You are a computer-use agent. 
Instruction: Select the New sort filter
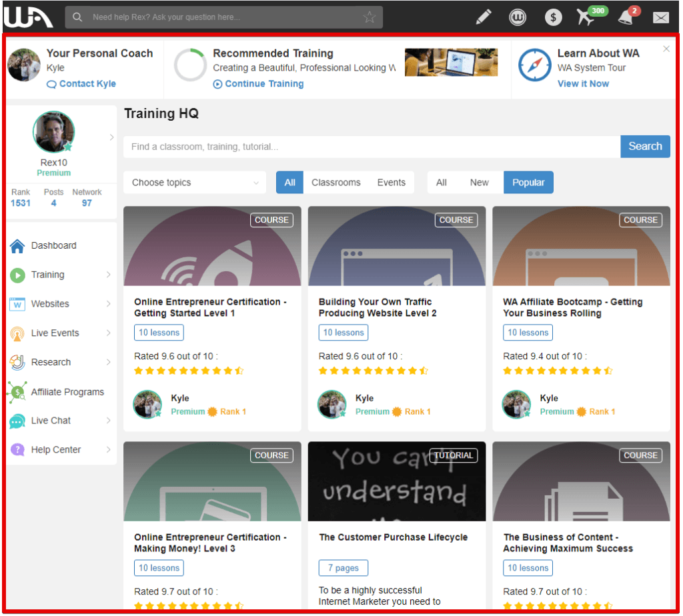pos(479,183)
